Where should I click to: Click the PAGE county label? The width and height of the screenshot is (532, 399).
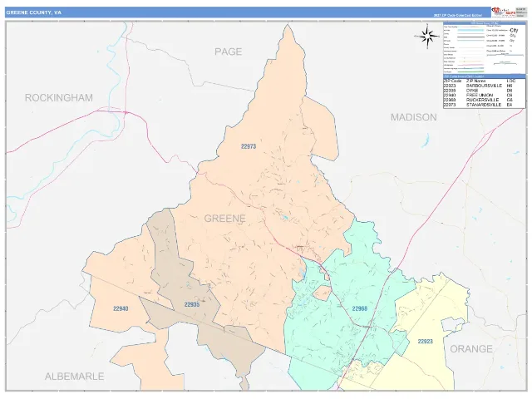229,52
